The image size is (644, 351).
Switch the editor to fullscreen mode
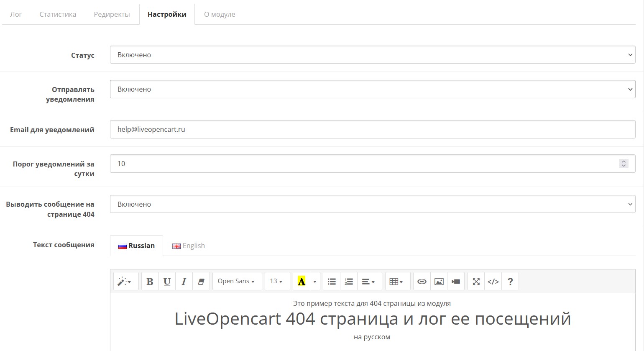[476, 282]
